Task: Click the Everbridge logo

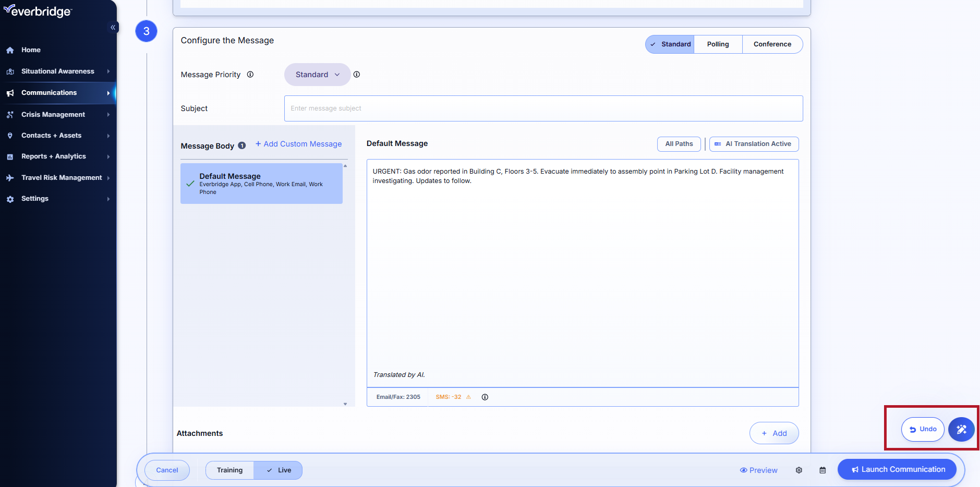Action: click(x=38, y=11)
